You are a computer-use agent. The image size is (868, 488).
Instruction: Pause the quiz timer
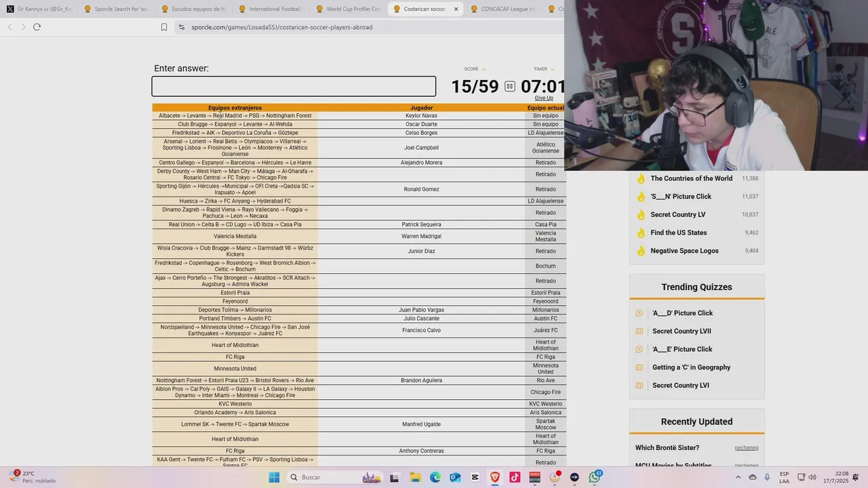[510, 86]
